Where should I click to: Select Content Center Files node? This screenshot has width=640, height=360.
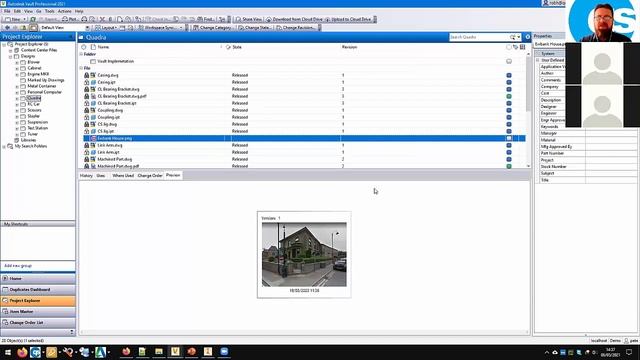coord(39,50)
